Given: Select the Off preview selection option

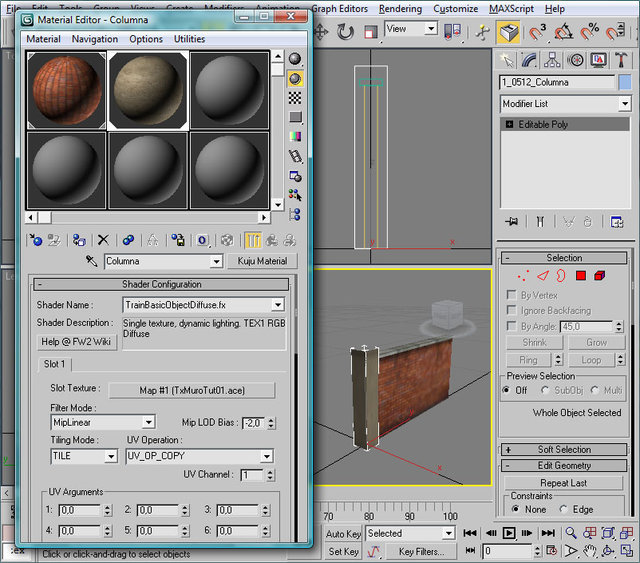Looking at the screenshot, I should (507, 390).
